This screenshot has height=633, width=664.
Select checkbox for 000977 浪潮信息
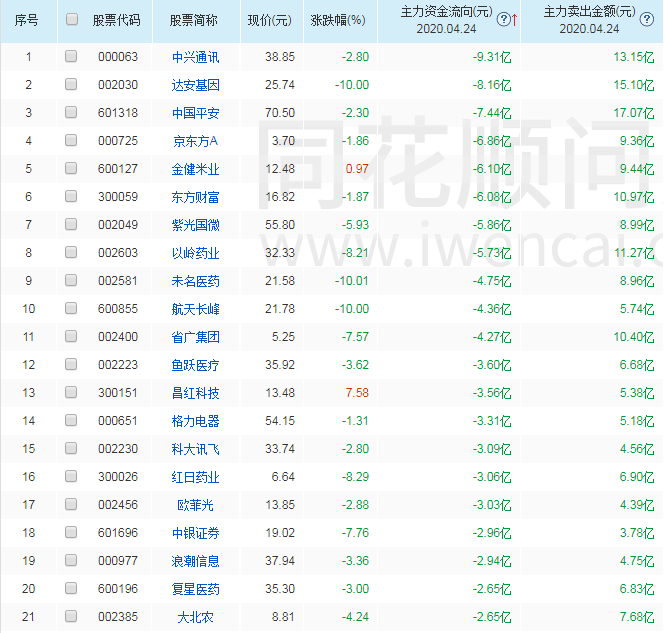click(71, 560)
